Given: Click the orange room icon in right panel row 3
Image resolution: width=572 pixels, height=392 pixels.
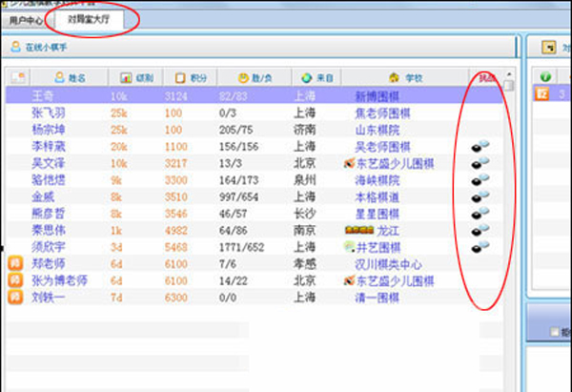Looking at the screenshot, I should coord(541,93).
